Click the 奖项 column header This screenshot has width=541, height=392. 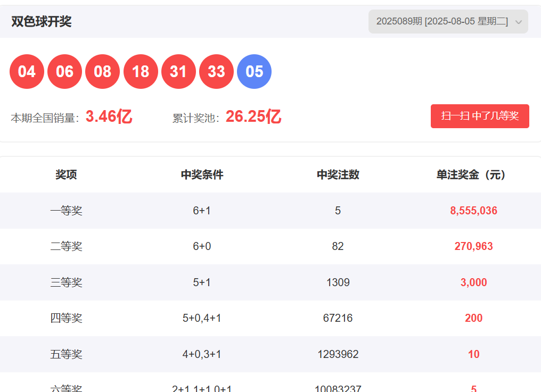tap(66, 174)
